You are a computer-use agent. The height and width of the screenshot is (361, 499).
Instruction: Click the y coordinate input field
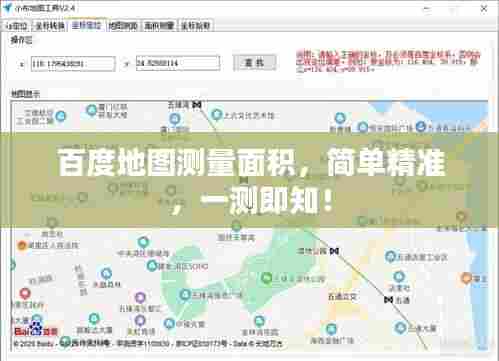point(178,63)
